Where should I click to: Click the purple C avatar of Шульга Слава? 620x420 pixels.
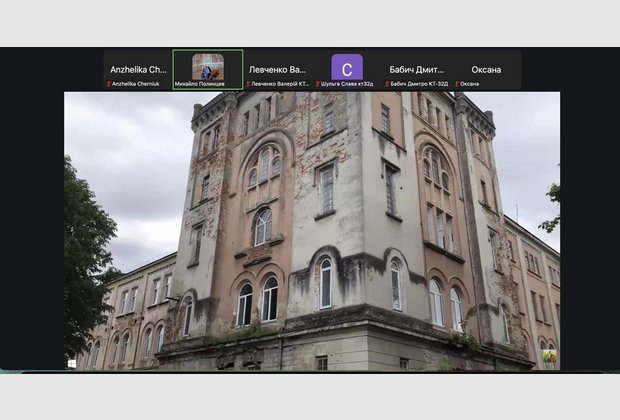pyautogui.click(x=347, y=67)
